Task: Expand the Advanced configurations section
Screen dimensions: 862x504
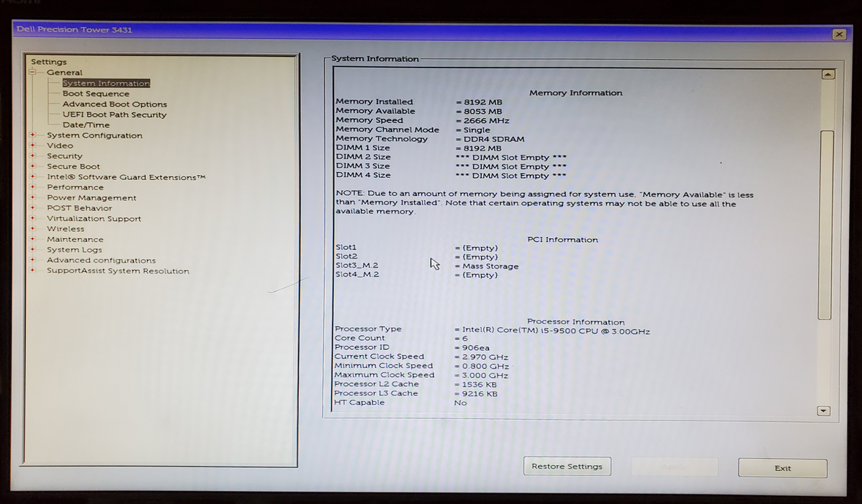Action: [32, 260]
